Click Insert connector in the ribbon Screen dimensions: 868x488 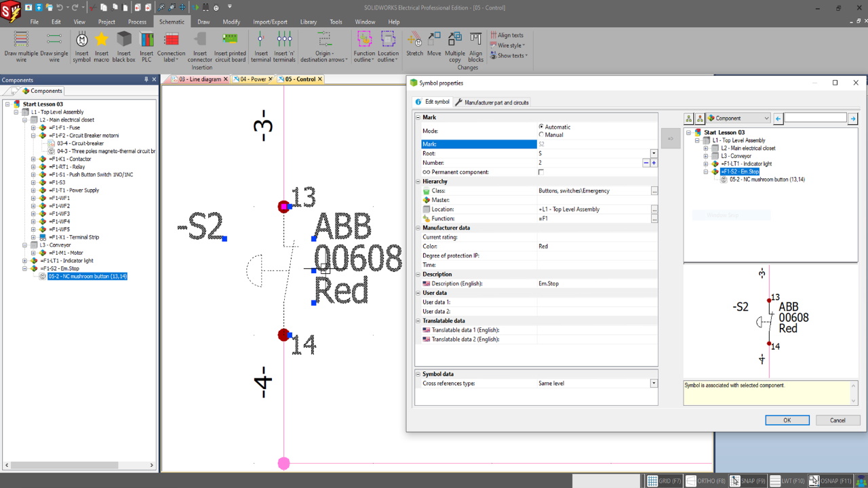tap(200, 47)
